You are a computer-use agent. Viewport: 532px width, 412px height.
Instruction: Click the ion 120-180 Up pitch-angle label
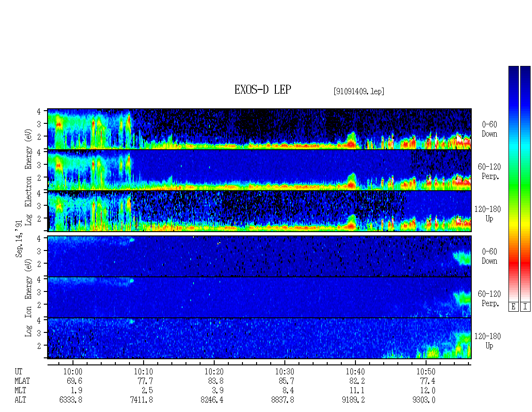[x=488, y=341]
